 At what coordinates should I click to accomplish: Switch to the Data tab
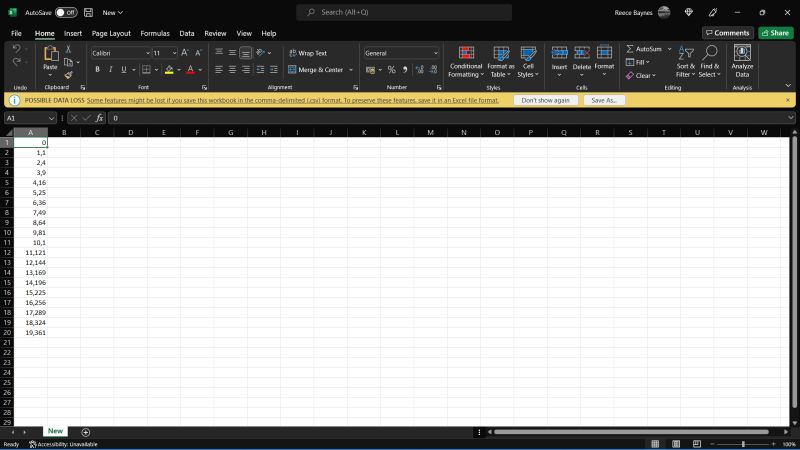[187, 33]
